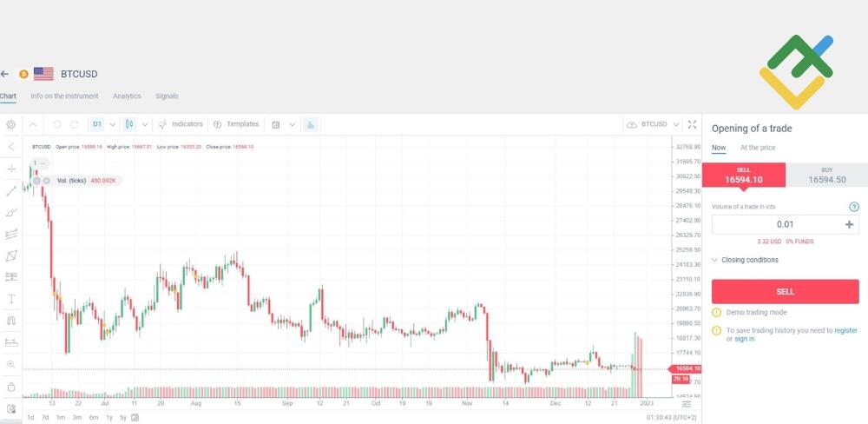
Task: Select the BUY 16594.50 price option
Action: 826,175
